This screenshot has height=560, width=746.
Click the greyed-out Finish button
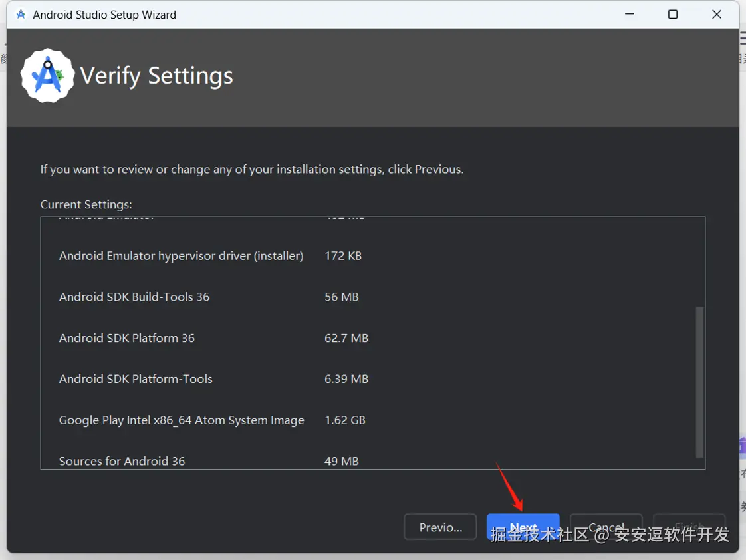[689, 527]
